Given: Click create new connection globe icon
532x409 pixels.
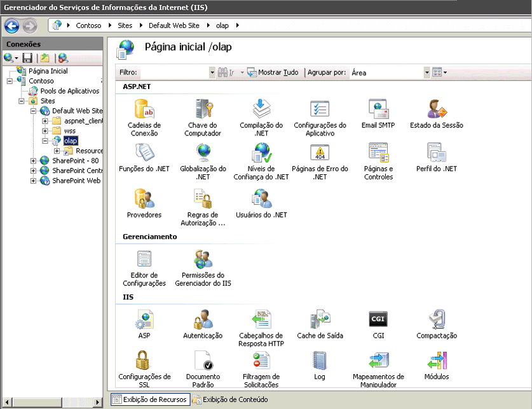Looking at the screenshot, I should click(x=8, y=58).
